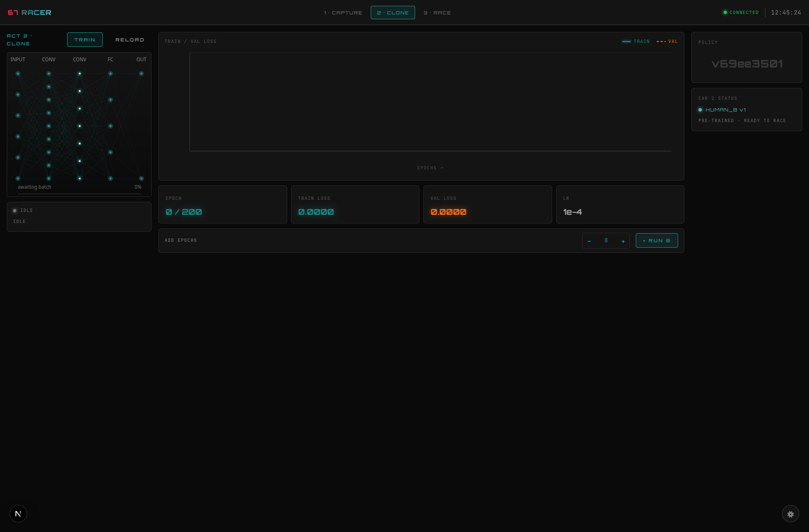Start training with the Train button
This screenshot has height=532, width=809.
click(85, 40)
